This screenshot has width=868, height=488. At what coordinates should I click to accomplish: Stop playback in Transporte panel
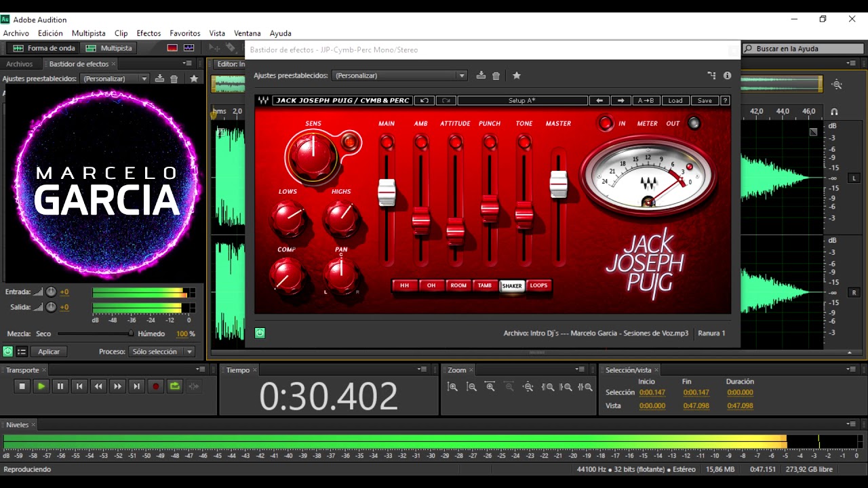point(22,386)
